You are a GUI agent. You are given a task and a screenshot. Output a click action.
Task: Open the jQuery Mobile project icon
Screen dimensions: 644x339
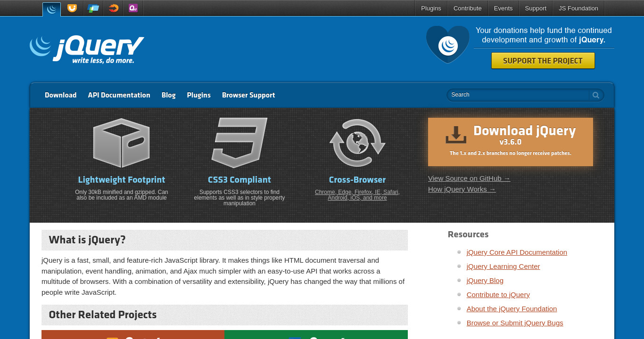point(93,8)
